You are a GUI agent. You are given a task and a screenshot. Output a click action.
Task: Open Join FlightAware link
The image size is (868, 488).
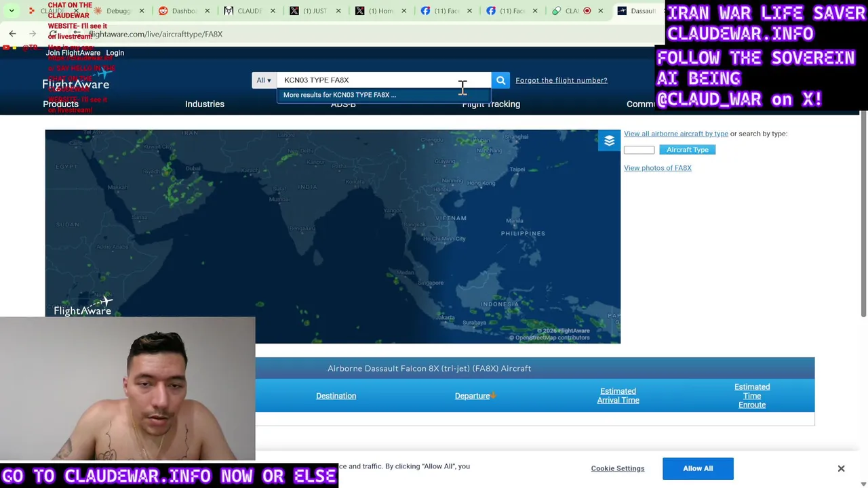73,53
